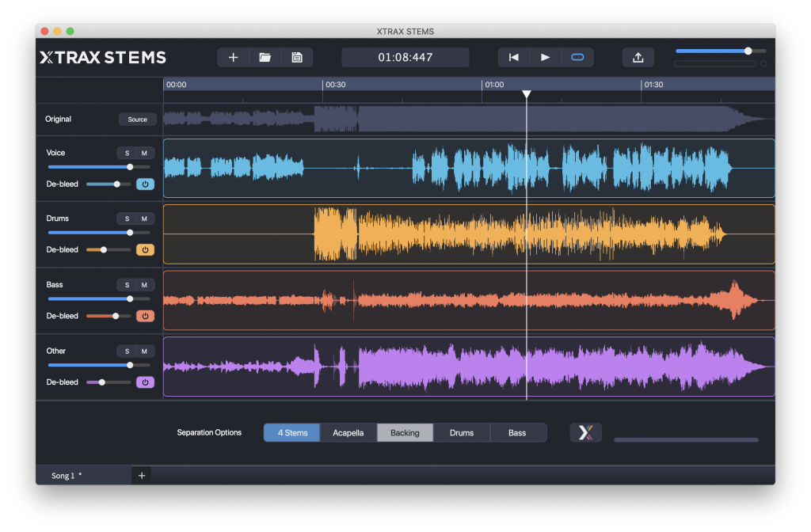Solo the Other stem
The width and height of the screenshot is (811, 532).
tap(127, 351)
